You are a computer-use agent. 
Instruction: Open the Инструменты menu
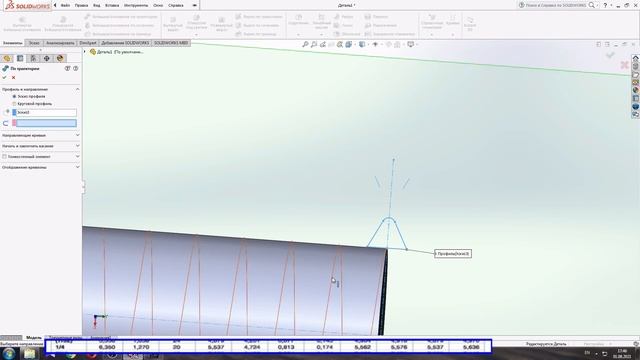pyautogui.click(x=136, y=5)
